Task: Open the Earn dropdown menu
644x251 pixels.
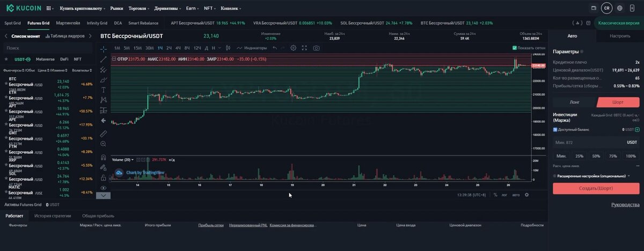Action: click(192, 9)
